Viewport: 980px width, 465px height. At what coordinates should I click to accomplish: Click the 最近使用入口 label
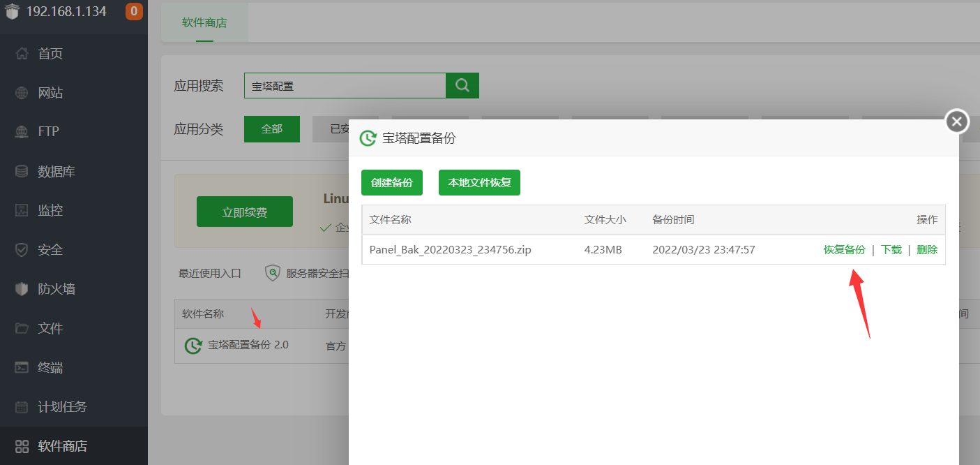[x=210, y=273]
